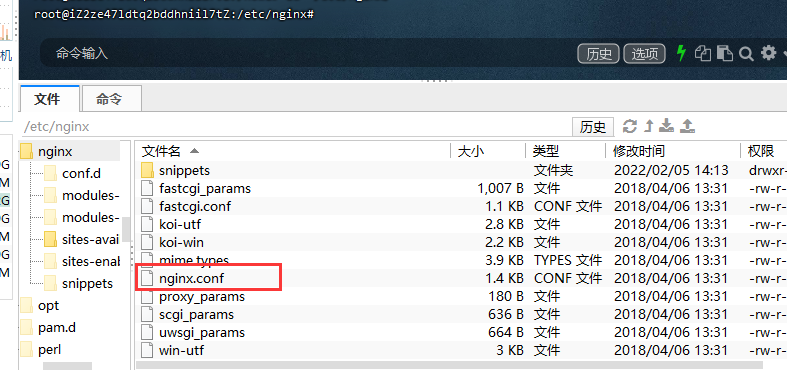Click the TYPES 文件 type cell

pos(568,260)
